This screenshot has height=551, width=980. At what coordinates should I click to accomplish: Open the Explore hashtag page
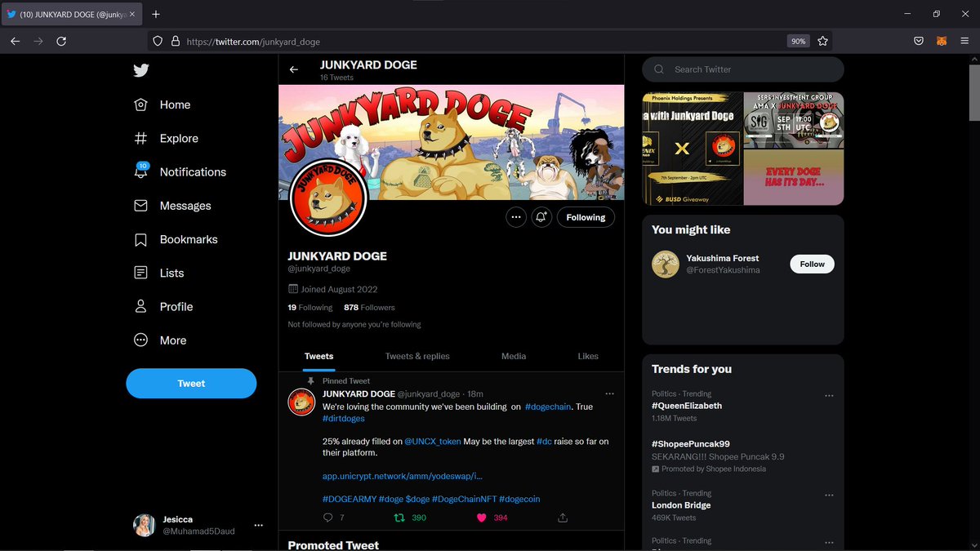(166, 138)
